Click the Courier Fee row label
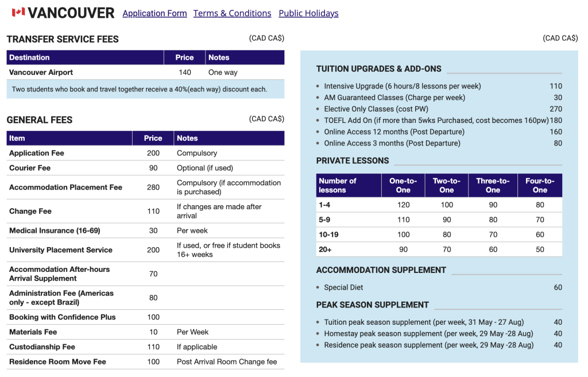The height and width of the screenshot is (377, 588). coord(30,168)
